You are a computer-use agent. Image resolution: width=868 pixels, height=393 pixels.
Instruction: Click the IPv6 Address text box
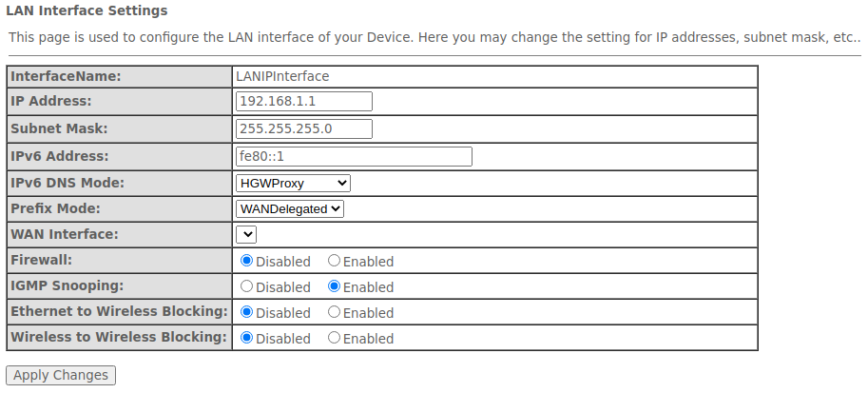(353, 156)
